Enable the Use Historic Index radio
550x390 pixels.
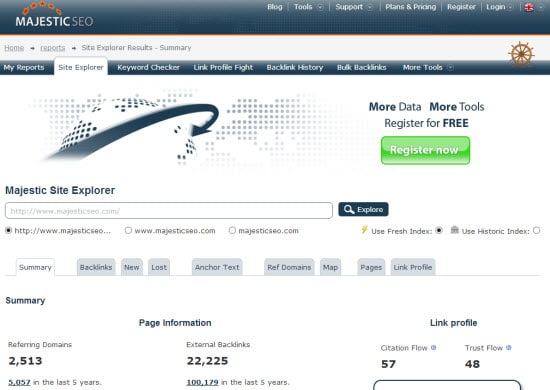(536, 230)
